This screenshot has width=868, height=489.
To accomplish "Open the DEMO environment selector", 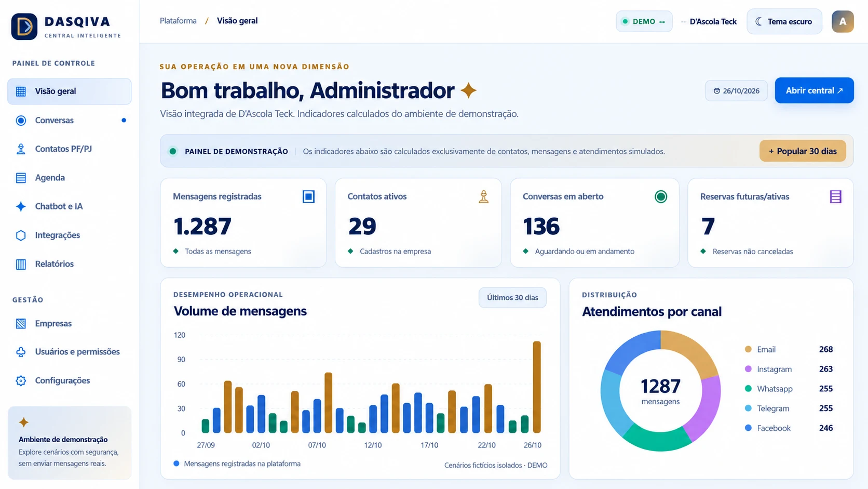I will point(644,21).
